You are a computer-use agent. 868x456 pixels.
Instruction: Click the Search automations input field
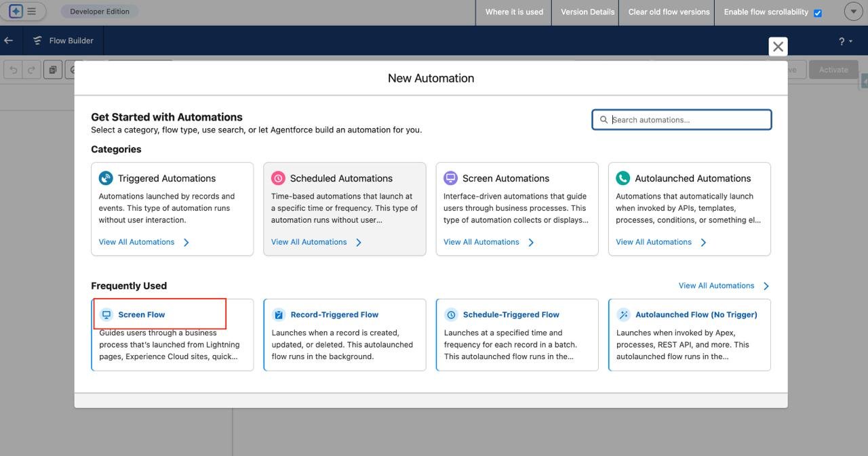point(682,119)
